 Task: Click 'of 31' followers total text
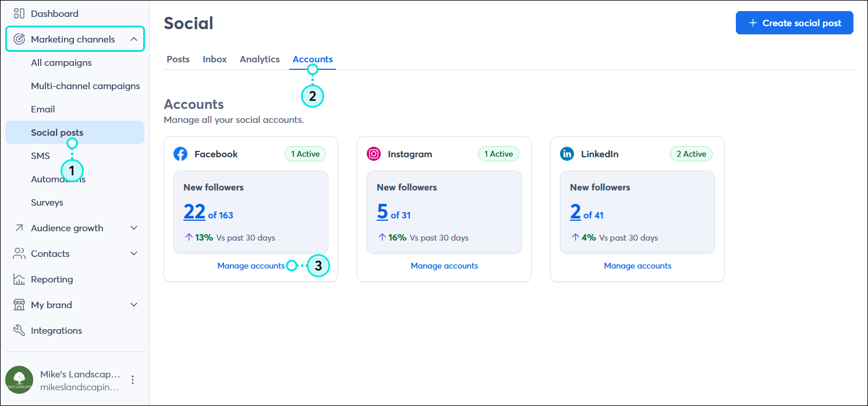(401, 215)
